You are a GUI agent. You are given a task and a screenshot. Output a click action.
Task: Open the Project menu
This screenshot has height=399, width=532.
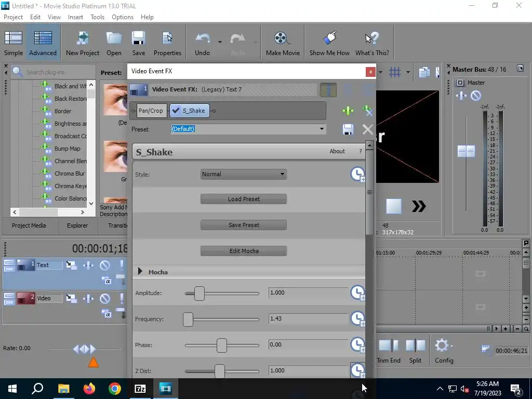pos(13,17)
